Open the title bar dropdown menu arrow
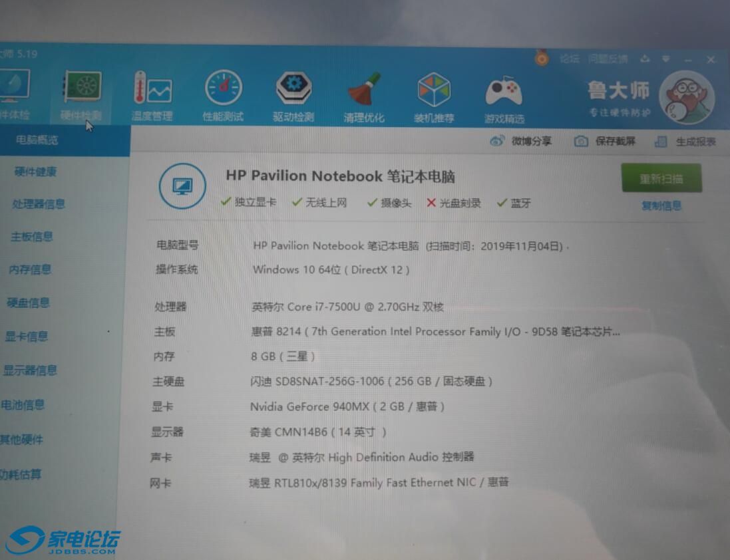 [666, 59]
